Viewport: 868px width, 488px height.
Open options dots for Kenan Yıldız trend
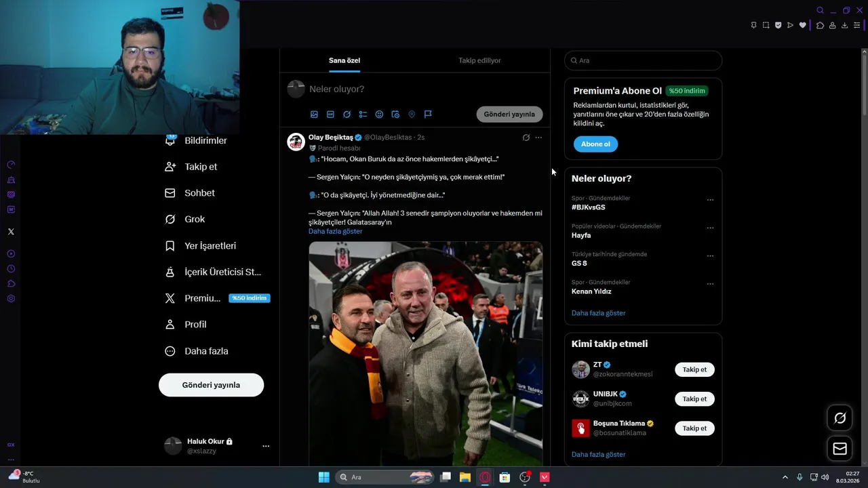pyautogui.click(x=710, y=284)
